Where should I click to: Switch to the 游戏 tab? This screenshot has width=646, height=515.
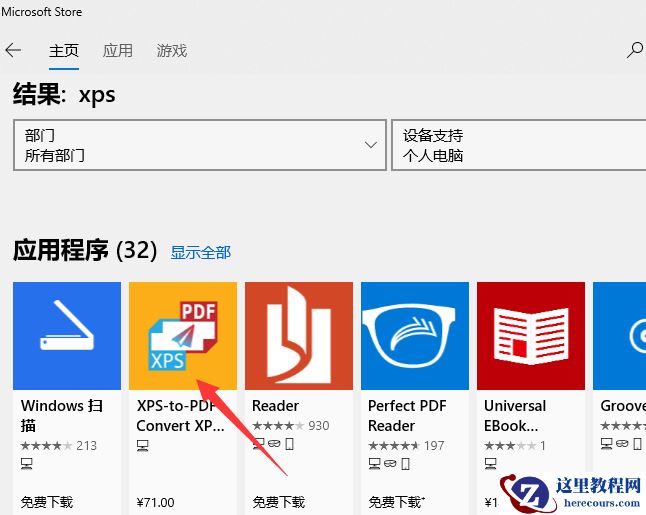point(171,51)
